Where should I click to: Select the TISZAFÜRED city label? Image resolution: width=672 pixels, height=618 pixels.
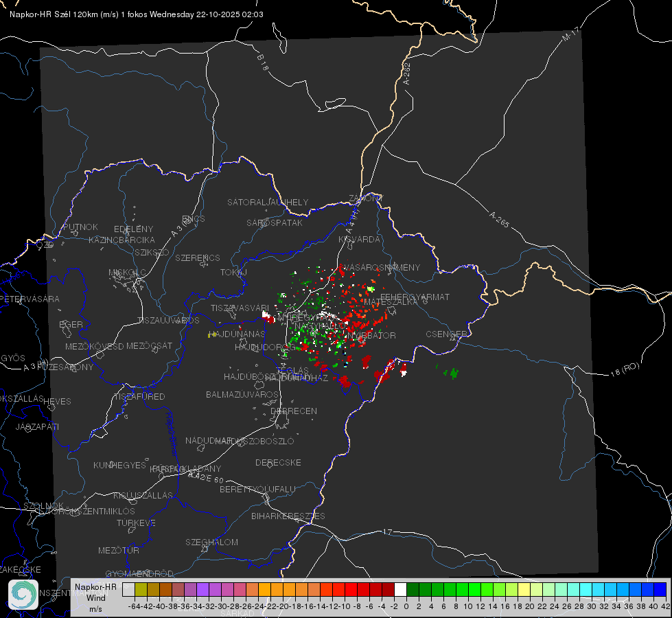point(139,397)
